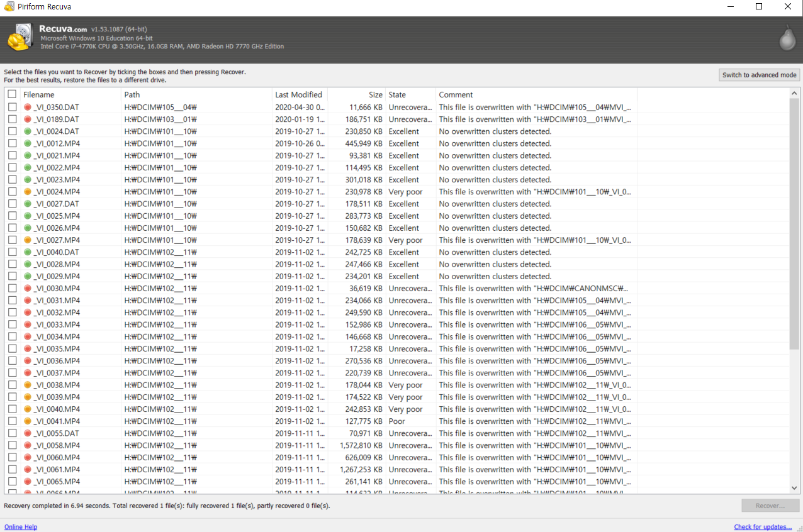Click the red status dot beside _VI_0033.MP4
Screen dimensions: 803x532
(28, 324)
